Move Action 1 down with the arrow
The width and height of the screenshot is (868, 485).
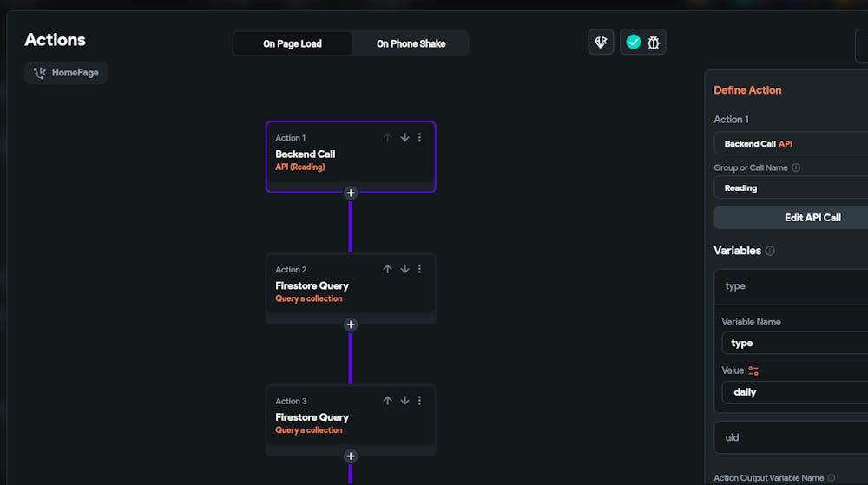[x=404, y=137]
